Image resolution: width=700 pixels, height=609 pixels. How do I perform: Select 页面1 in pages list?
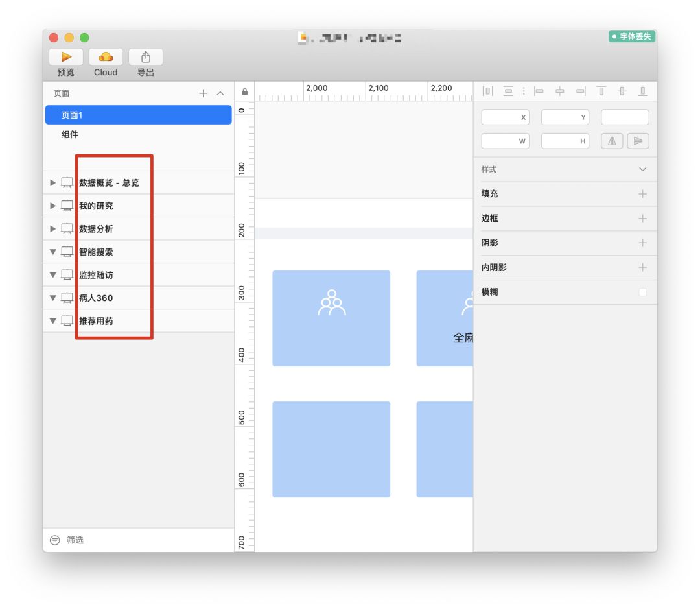pyautogui.click(x=139, y=115)
